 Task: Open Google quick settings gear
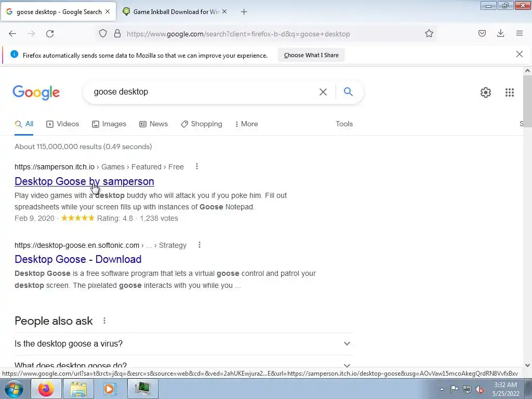pos(486,92)
